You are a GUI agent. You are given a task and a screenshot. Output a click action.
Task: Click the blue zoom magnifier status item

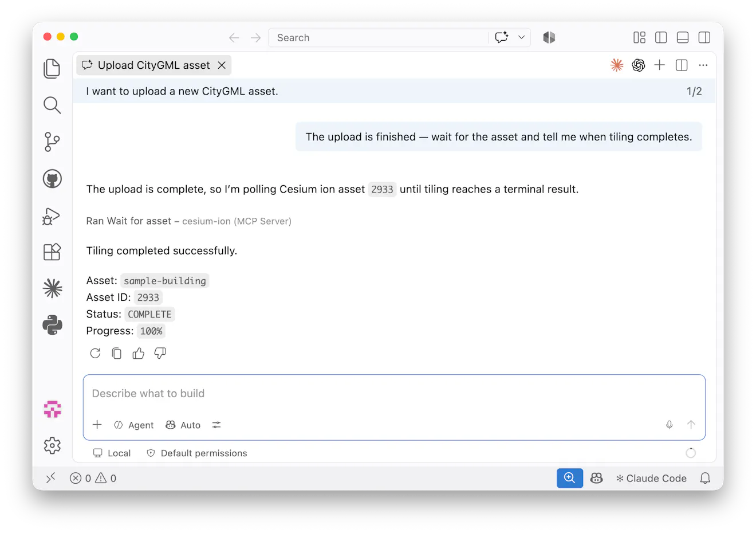tap(570, 478)
